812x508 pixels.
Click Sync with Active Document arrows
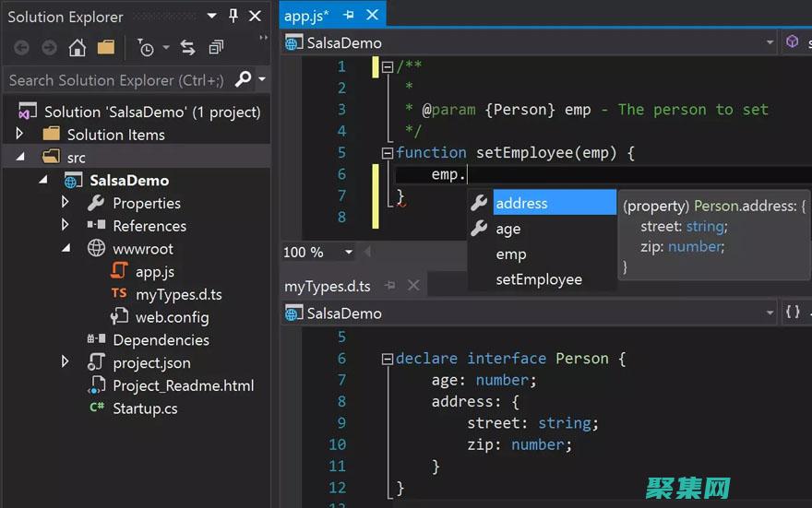187,47
